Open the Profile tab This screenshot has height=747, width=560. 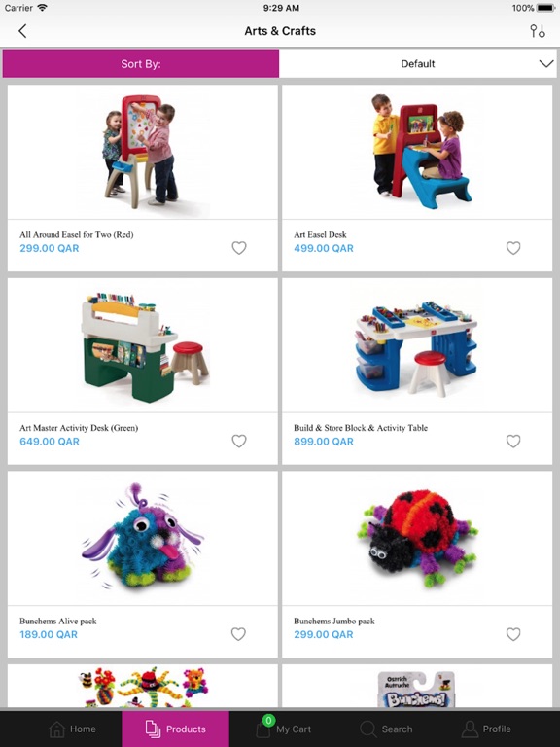[x=486, y=729]
